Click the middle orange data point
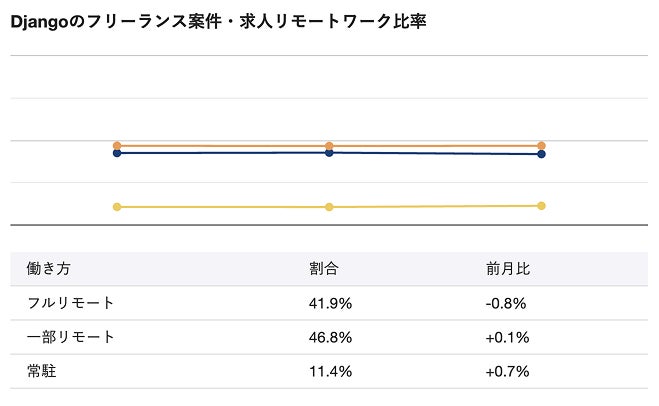This screenshot has height=406, width=659. pos(329,146)
